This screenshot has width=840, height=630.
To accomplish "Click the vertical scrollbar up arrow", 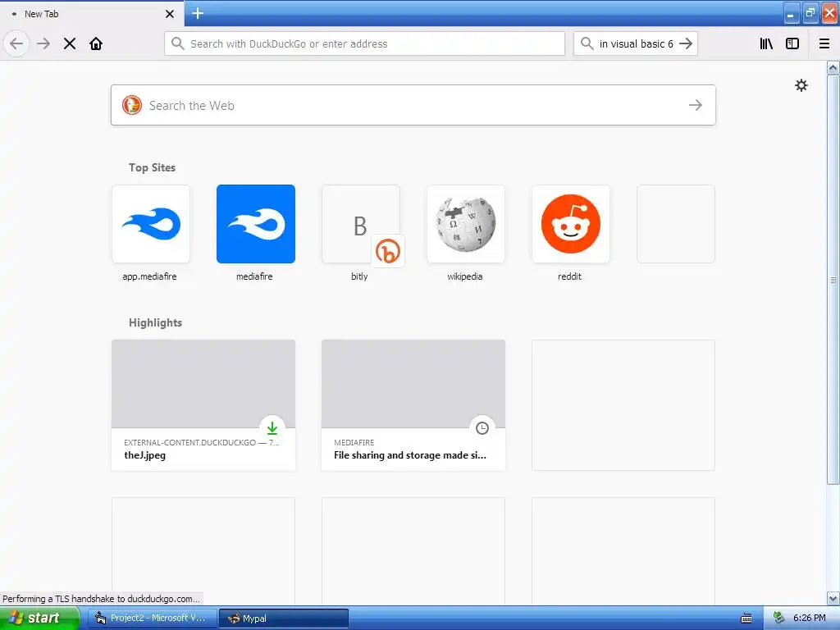I will point(833,68).
